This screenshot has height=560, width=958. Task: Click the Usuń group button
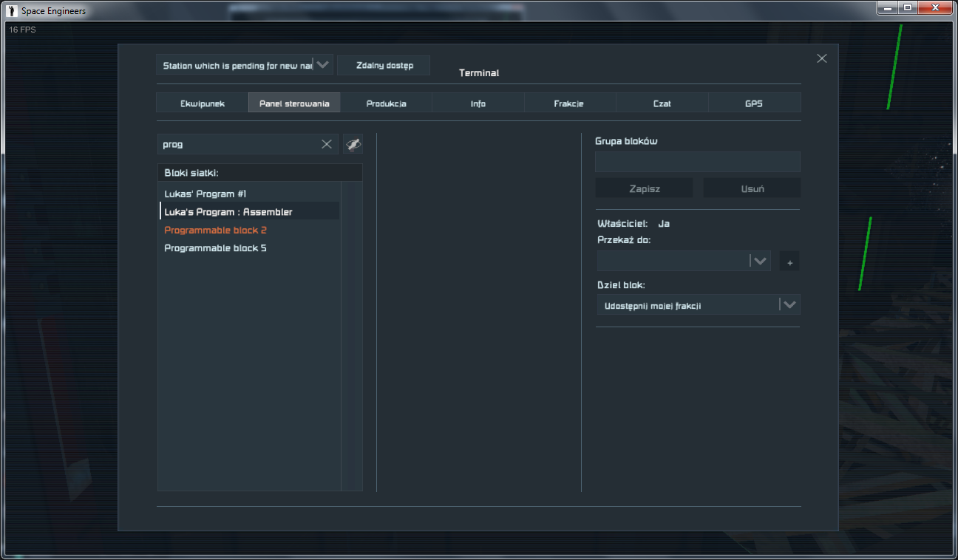click(x=752, y=188)
